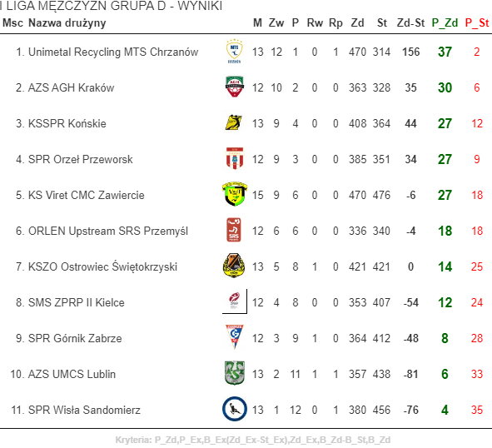Open the Viret CMC Zawiercie shield logo

[x=235, y=194]
